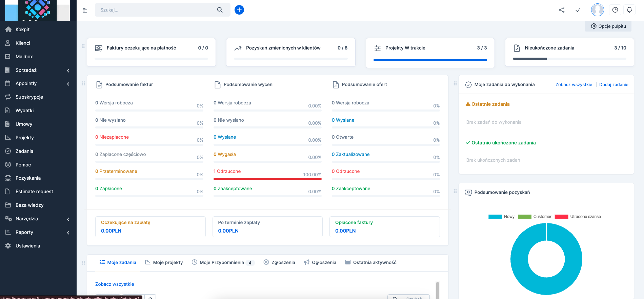This screenshot has width=644, height=299.
Task: Click the red Odrzucone progress bar
Action: (x=267, y=179)
